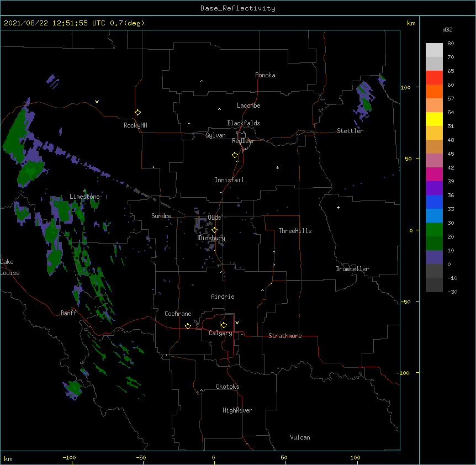Viewport: 476px width, 465px height.
Task: Click the yellow marker below Cochrane
Action: pyautogui.click(x=188, y=326)
